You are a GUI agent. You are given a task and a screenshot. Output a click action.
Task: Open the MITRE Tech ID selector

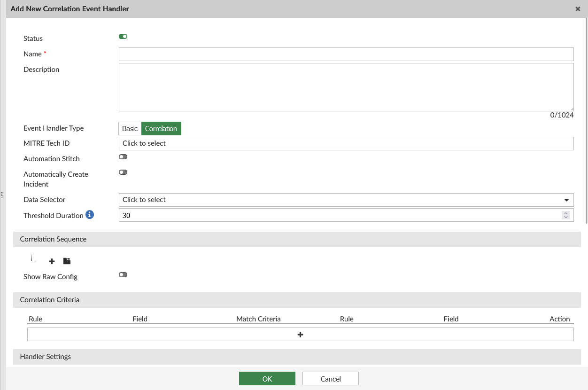[x=329, y=143]
